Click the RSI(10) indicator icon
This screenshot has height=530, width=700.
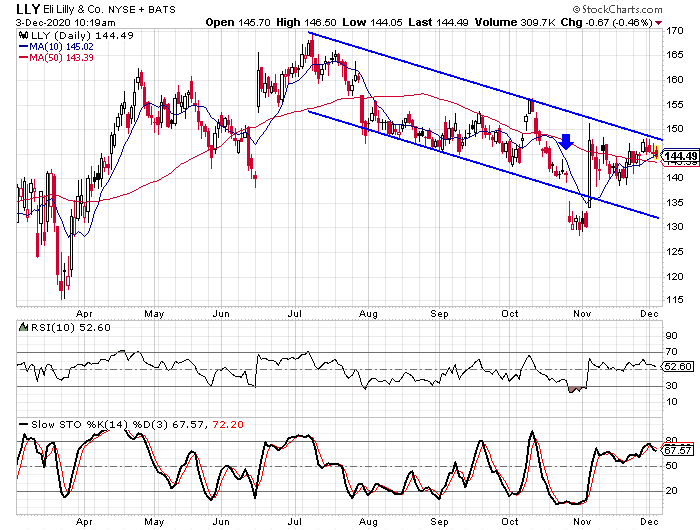23,327
